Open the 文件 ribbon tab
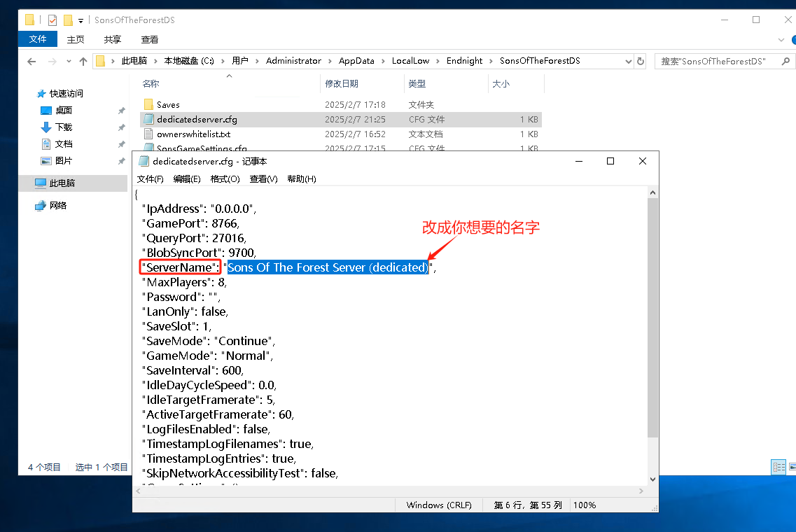The height and width of the screenshot is (532, 796). click(38, 39)
